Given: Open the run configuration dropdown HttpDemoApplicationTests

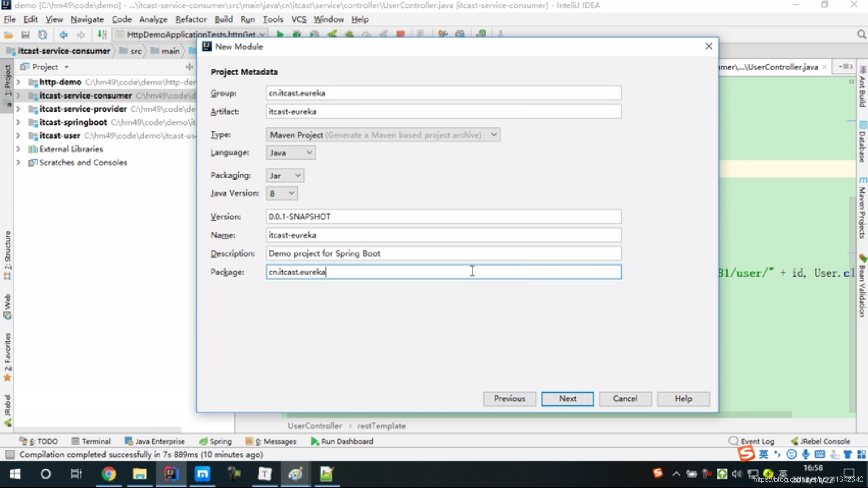Looking at the screenshot, I should [190, 34].
